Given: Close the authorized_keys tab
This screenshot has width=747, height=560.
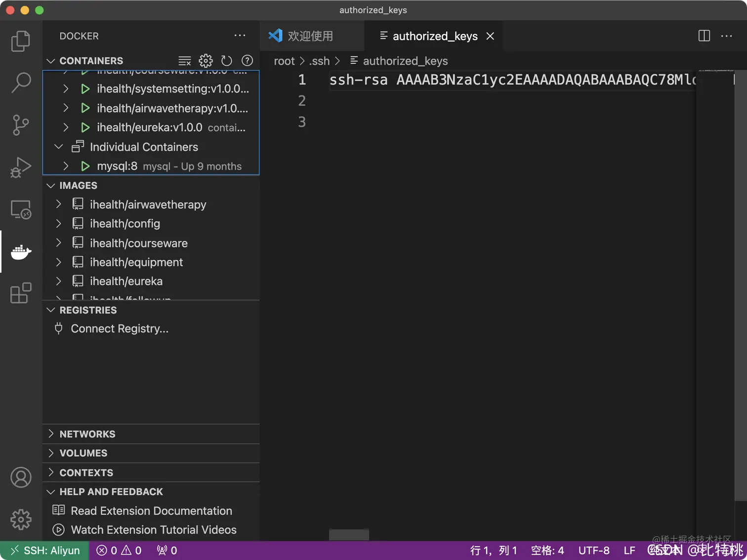Looking at the screenshot, I should 490,36.
